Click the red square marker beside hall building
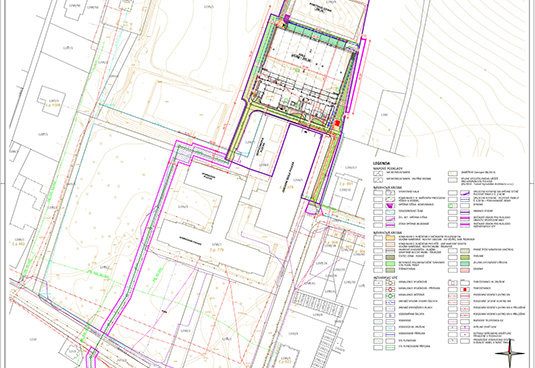Screen dimensions: 535x368 (337, 123)
